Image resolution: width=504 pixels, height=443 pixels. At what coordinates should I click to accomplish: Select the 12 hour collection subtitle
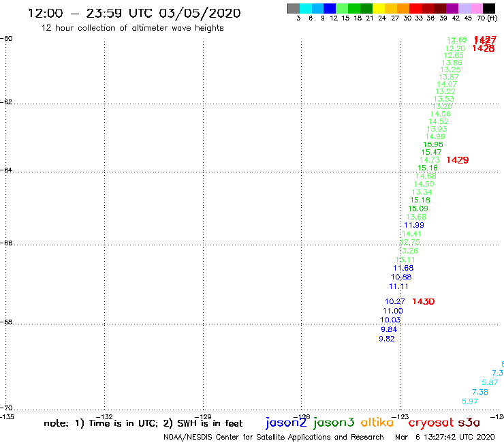pos(132,28)
